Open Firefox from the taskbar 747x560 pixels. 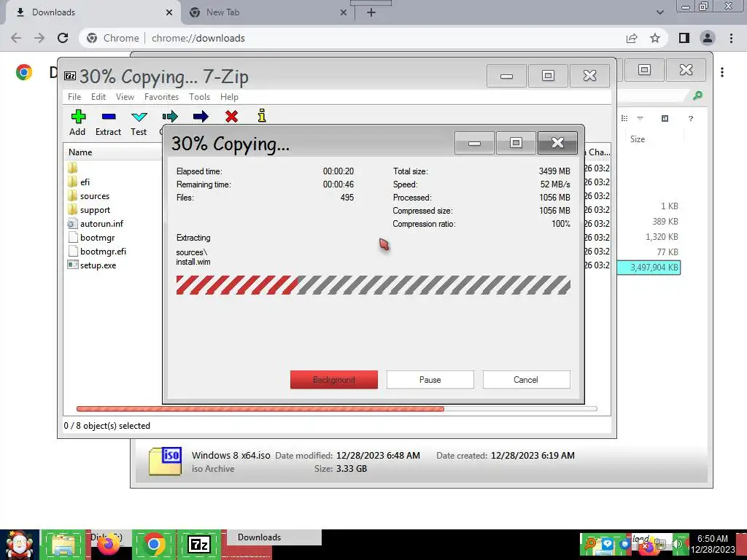pyautogui.click(x=108, y=545)
